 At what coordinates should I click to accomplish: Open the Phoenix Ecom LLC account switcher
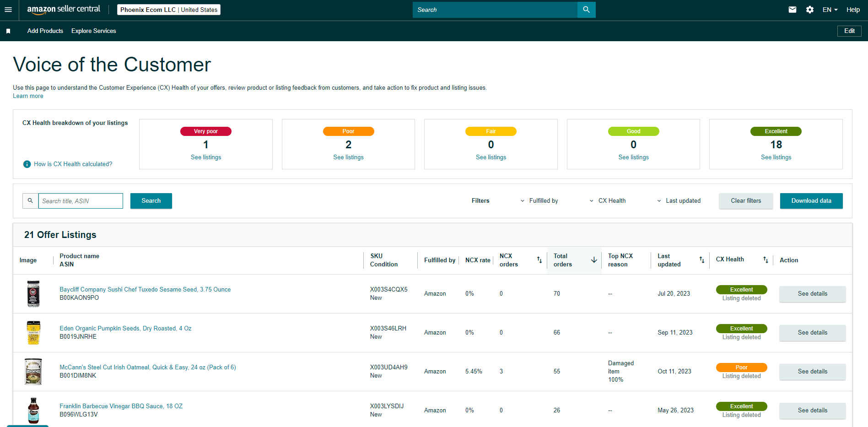[169, 10]
